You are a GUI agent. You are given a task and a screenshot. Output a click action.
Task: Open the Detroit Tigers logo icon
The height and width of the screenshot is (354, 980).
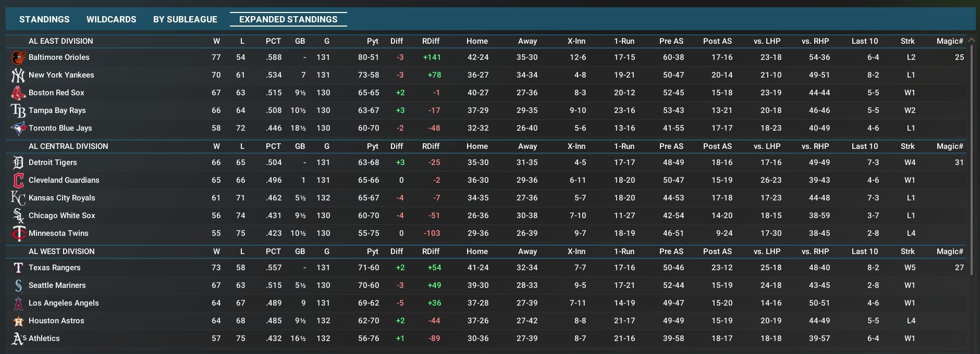(18, 163)
